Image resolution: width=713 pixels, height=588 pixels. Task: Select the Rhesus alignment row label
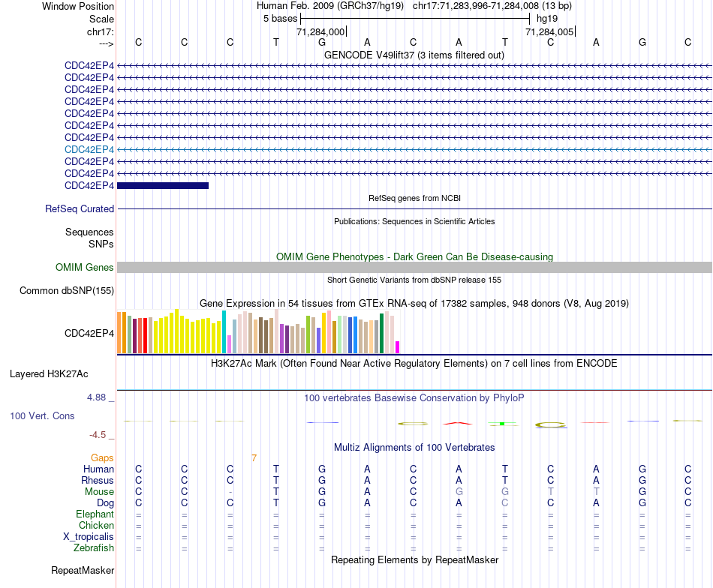click(x=98, y=480)
